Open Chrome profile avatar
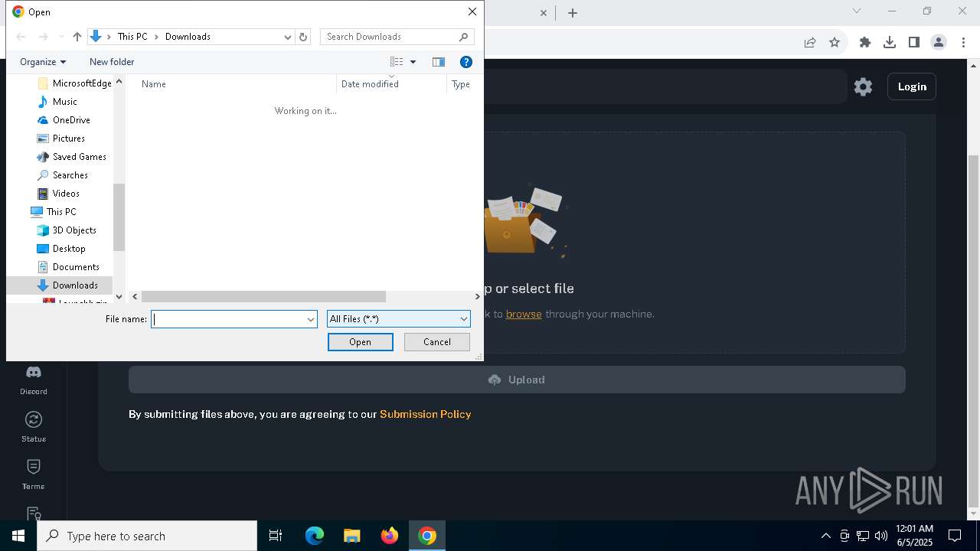The image size is (980, 551). coord(939,42)
